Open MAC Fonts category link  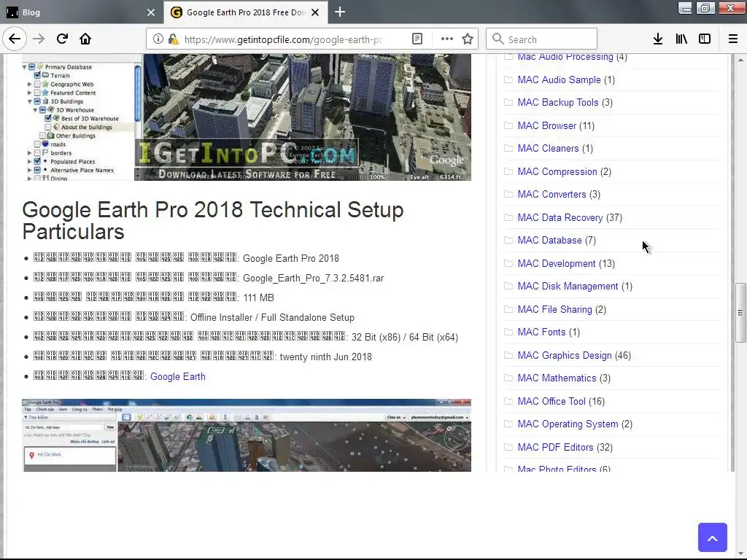541,332
